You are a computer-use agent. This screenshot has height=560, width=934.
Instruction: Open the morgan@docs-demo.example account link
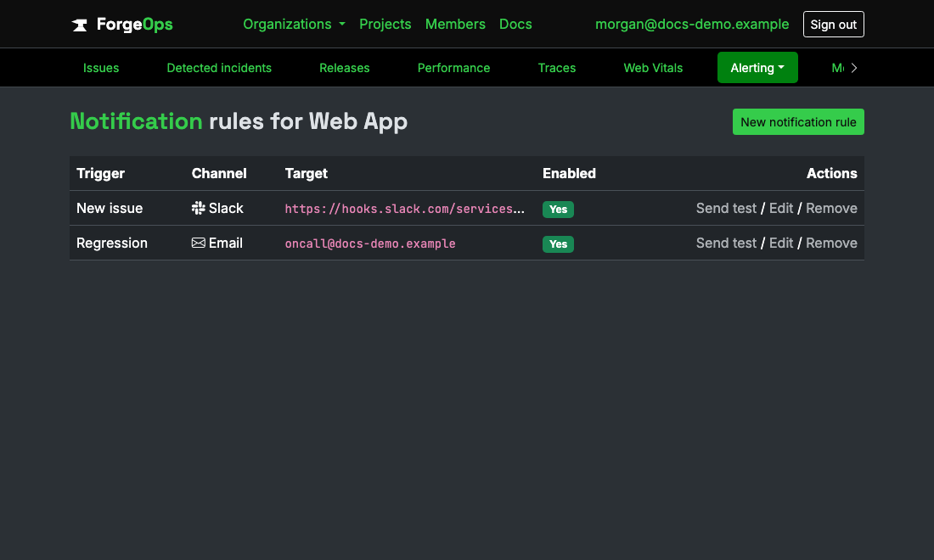691,24
